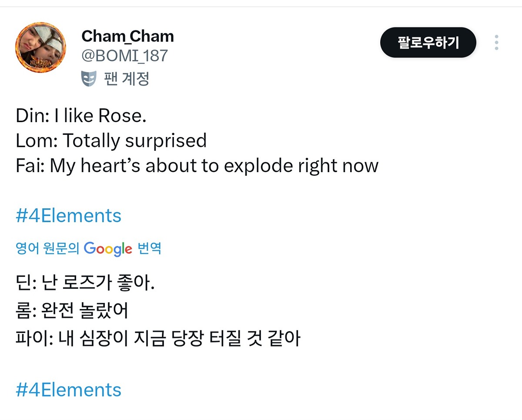This screenshot has height=420, width=522.
Task: Click the Cham_Cham display name
Action: click(127, 37)
